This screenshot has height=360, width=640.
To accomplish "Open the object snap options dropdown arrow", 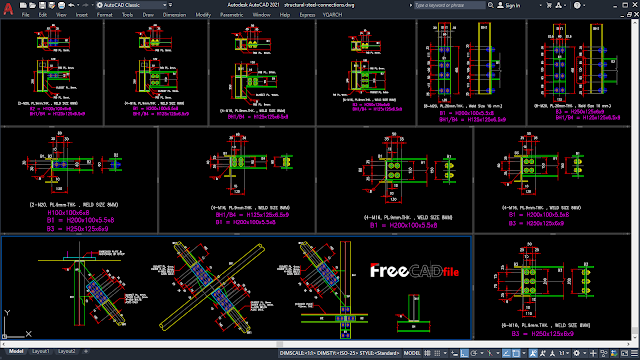I will (x=524, y=353).
